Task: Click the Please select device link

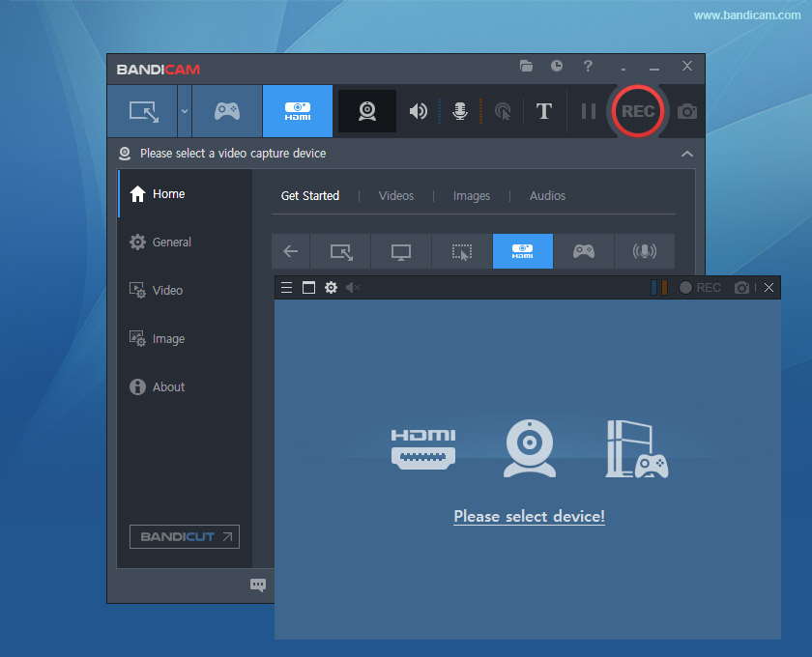Action: (529, 517)
